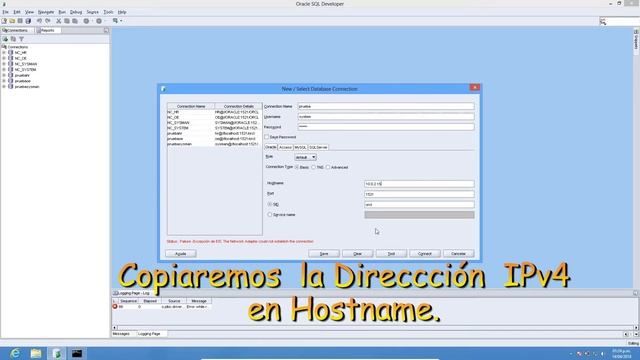Switch to the SQL Server tab
Image resolution: width=640 pixels, height=360 pixels.
point(318,147)
